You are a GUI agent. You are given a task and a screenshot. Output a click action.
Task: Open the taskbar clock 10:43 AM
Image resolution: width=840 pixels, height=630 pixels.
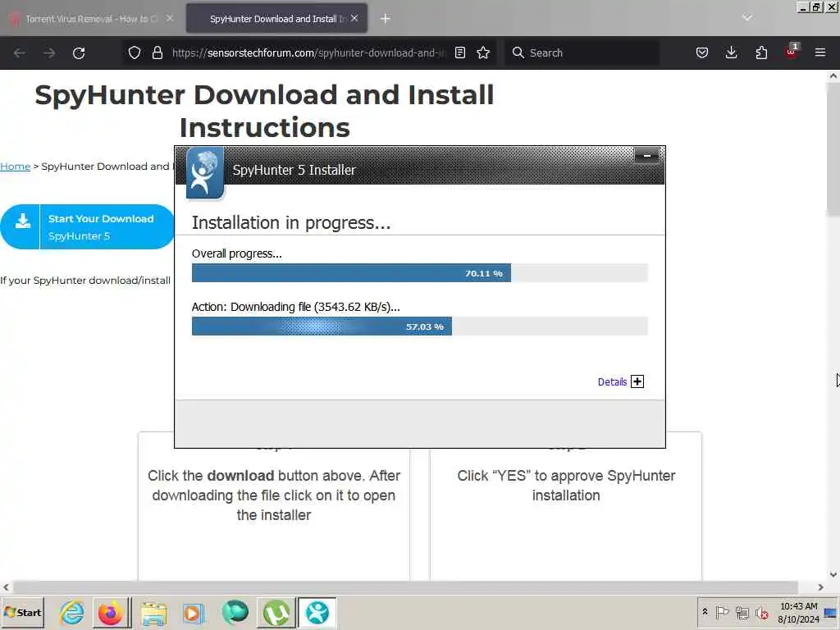point(798,612)
